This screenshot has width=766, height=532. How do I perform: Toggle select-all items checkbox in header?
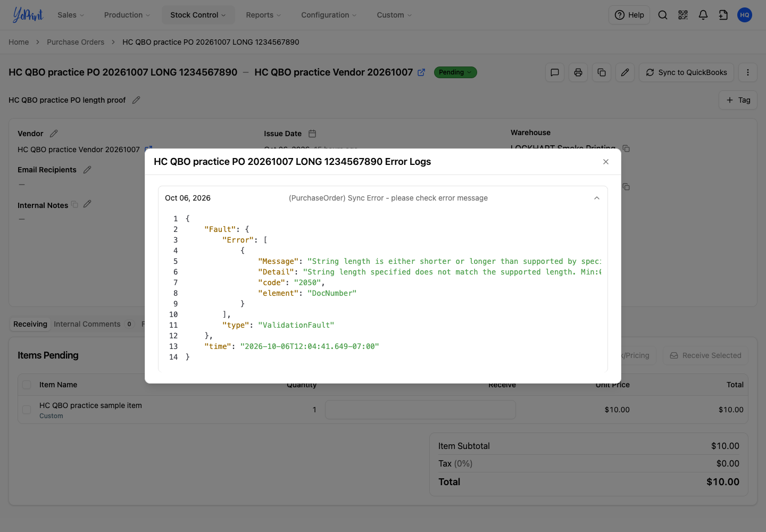click(x=27, y=385)
